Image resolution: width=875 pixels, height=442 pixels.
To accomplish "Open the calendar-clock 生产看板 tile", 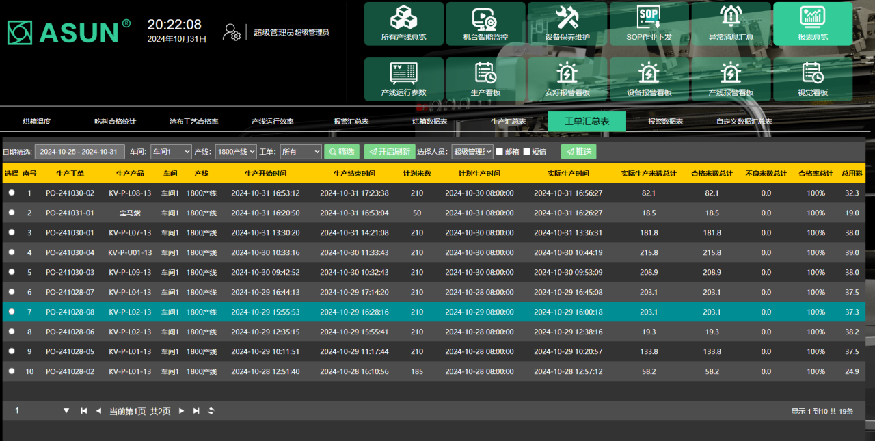I will pos(485,79).
